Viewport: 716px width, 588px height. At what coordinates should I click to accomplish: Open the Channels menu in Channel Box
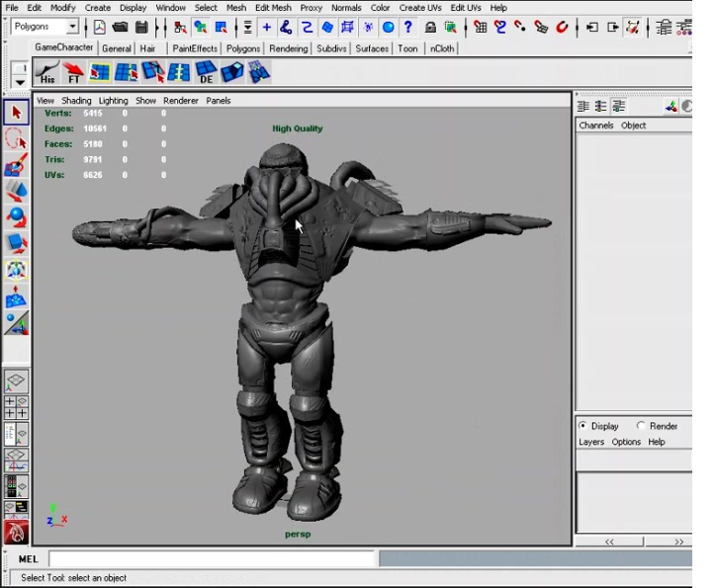[x=596, y=126]
